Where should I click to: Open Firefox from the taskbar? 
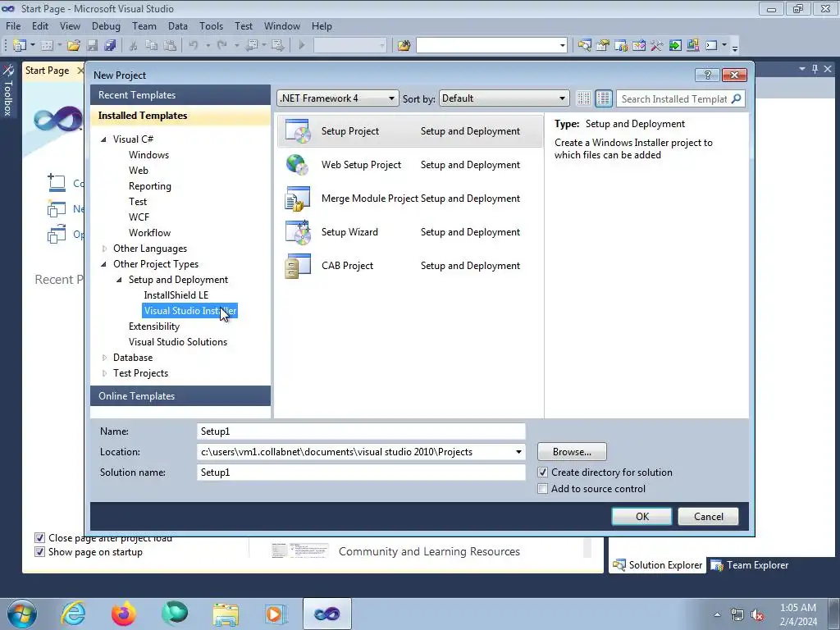point(124,614)
